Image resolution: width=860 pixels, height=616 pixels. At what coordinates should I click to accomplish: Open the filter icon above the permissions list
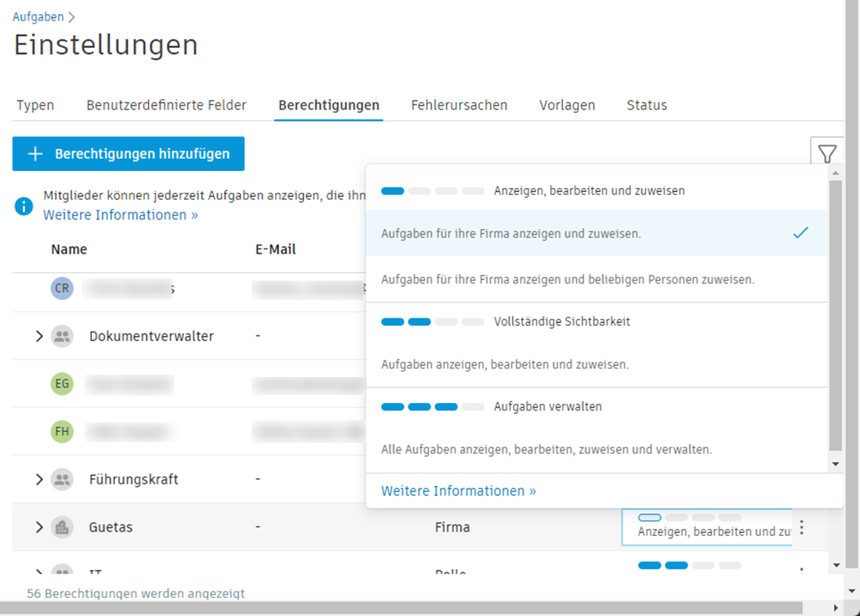pyautogui.click(x=827, y=154)
